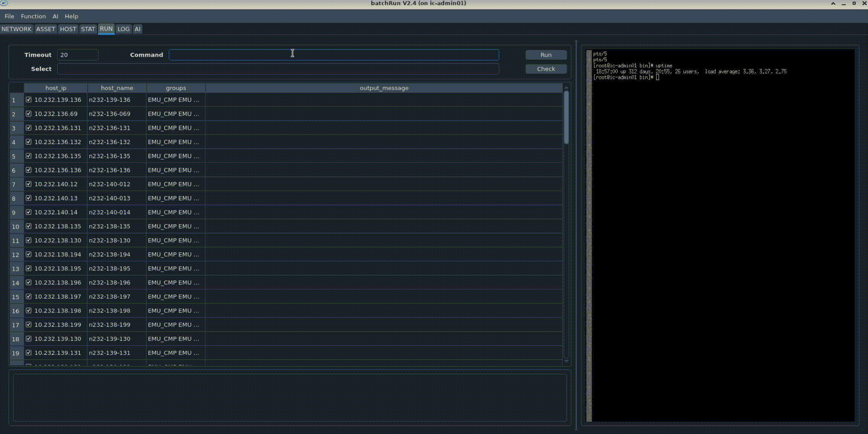Toggle checkbox for 10.232.138.199
The image size is (868, 434).
(29, 325)
